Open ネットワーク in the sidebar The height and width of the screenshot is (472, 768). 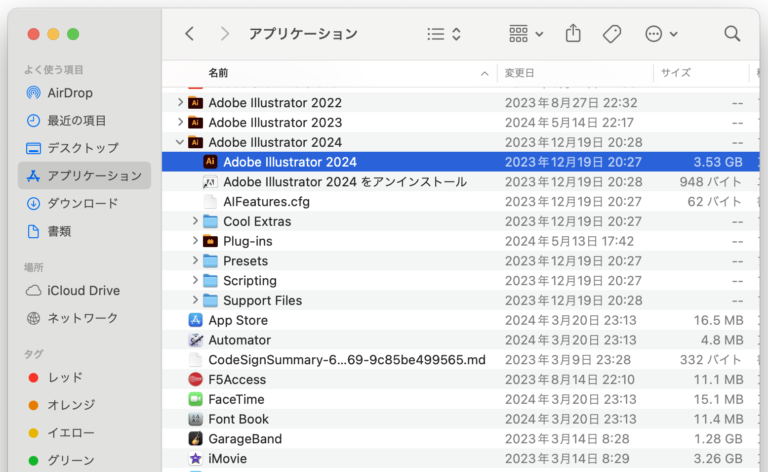84,318
